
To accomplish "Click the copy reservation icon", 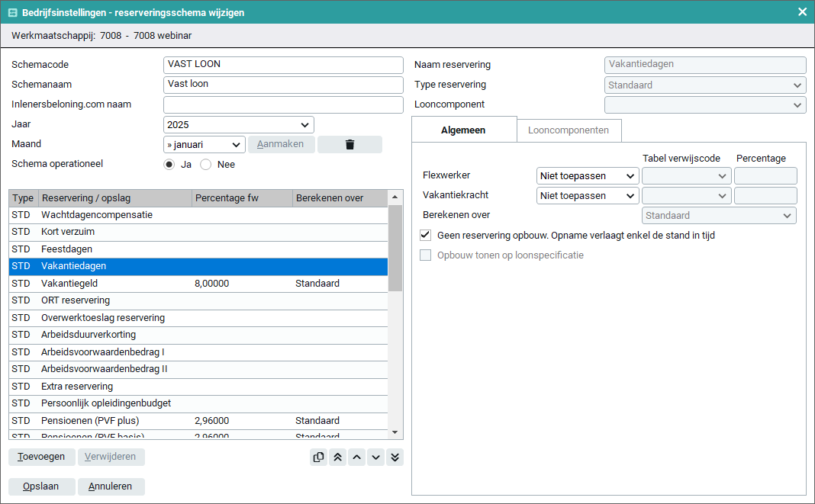I will [319, 457].
